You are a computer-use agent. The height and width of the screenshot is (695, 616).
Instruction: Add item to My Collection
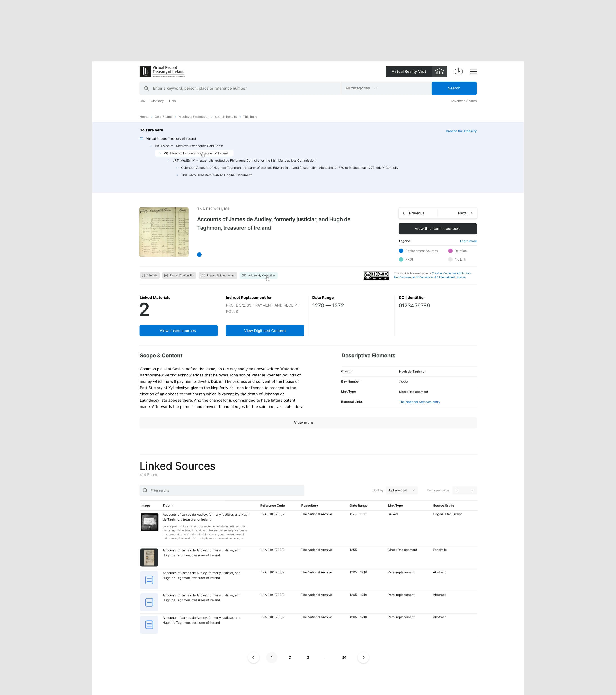258,275
